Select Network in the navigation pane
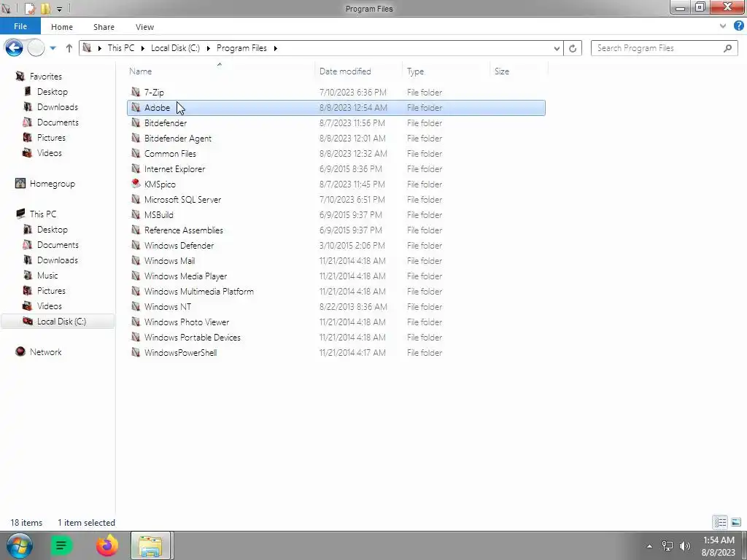Image resolution: width=747 pixels, height=560 pixels. (45, 352)
